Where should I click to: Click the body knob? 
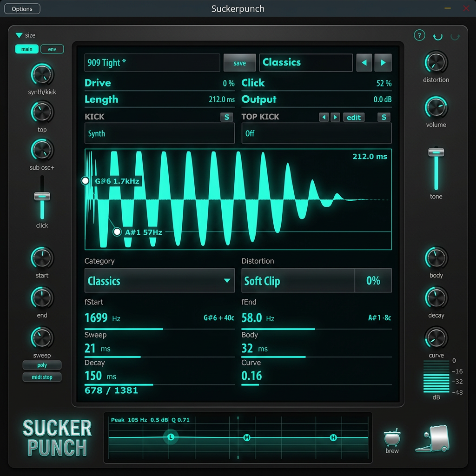point(436,258)
